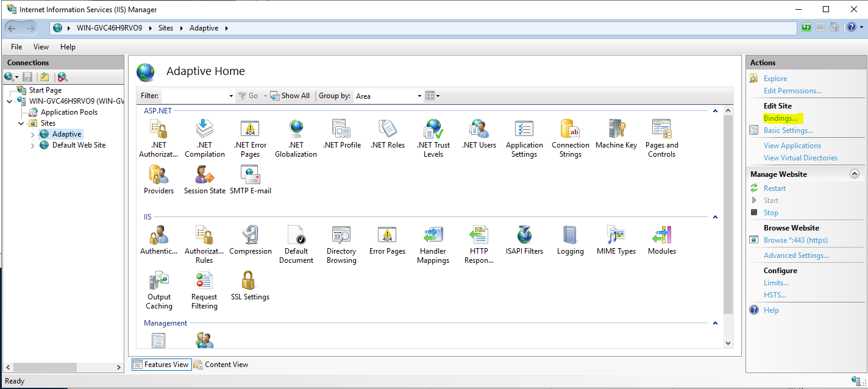Expand the Default Web Site node
Viewport: 868px width, 389px height.
click(x=33, y=145)
